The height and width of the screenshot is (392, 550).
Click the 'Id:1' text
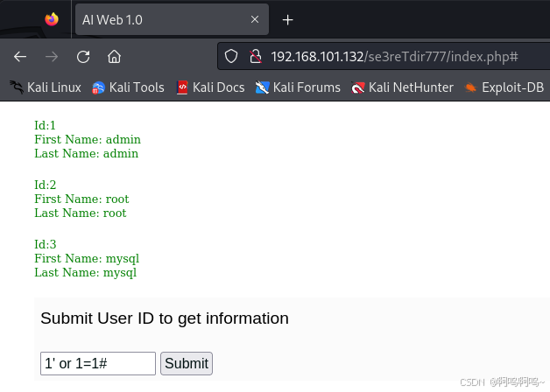(x=45, y=125)
